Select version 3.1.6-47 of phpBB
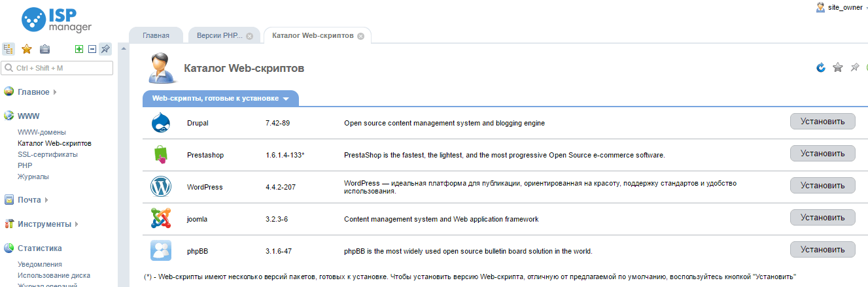Viewport: 868px width, 287px height. click(x=279, y=251)
